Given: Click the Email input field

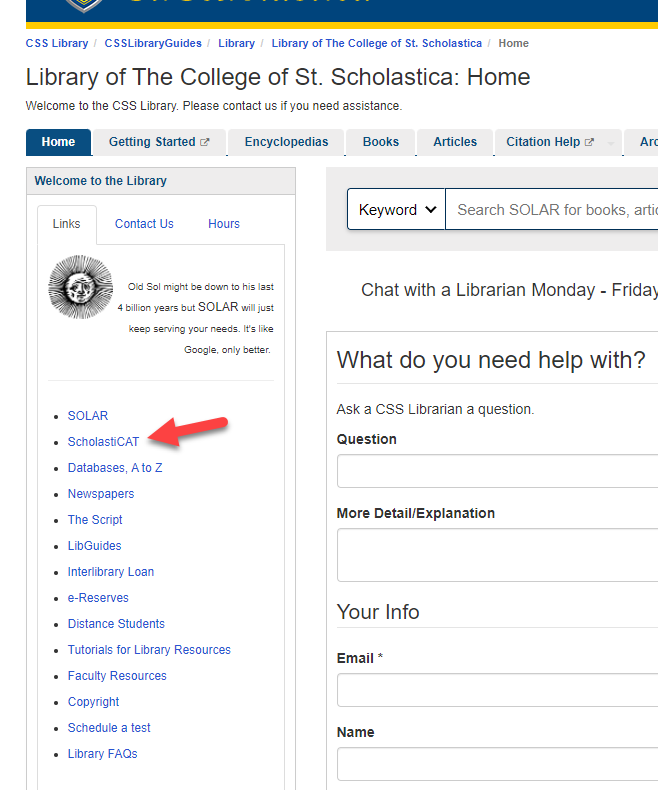Looking at the screenshot, I should (x=498, y=690).
